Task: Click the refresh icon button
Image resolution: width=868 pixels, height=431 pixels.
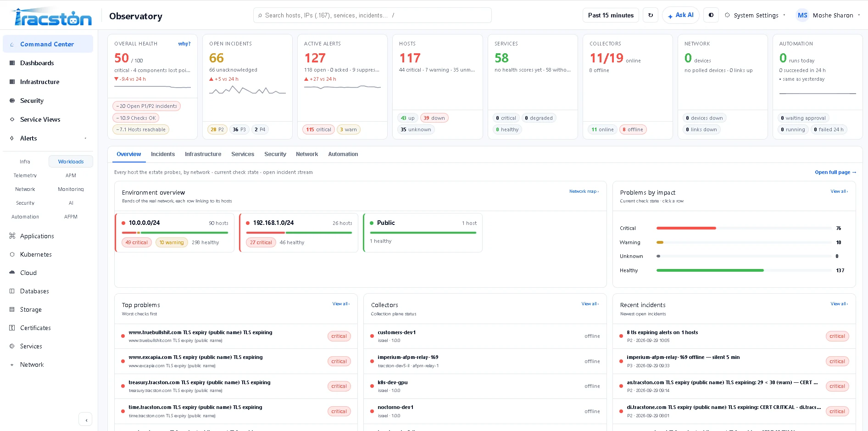Action: (x=651, y=15)
